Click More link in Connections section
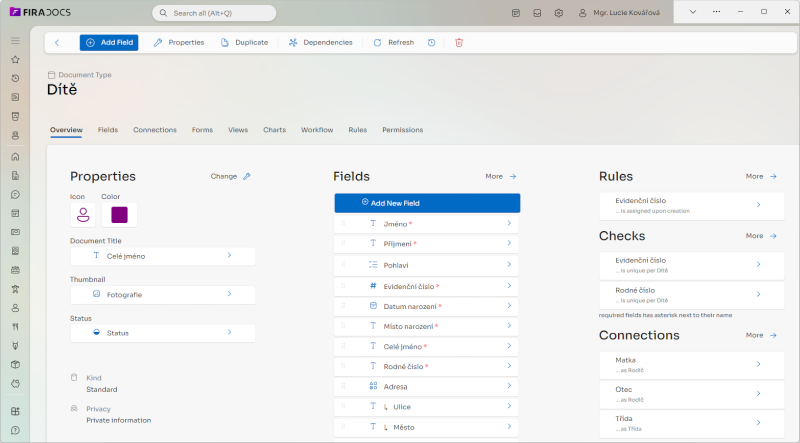The height and width of the screenshot is (443, 800). click(x=761, y=335)
